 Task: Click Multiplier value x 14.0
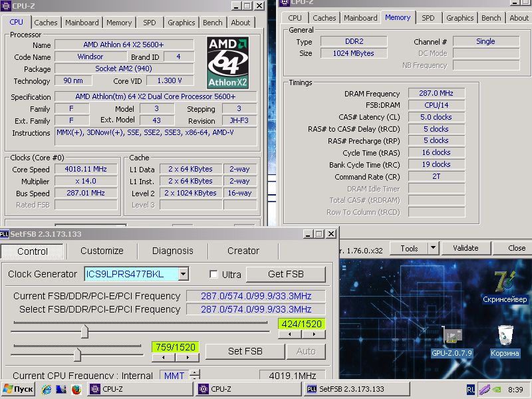click(x=86, y=181)
